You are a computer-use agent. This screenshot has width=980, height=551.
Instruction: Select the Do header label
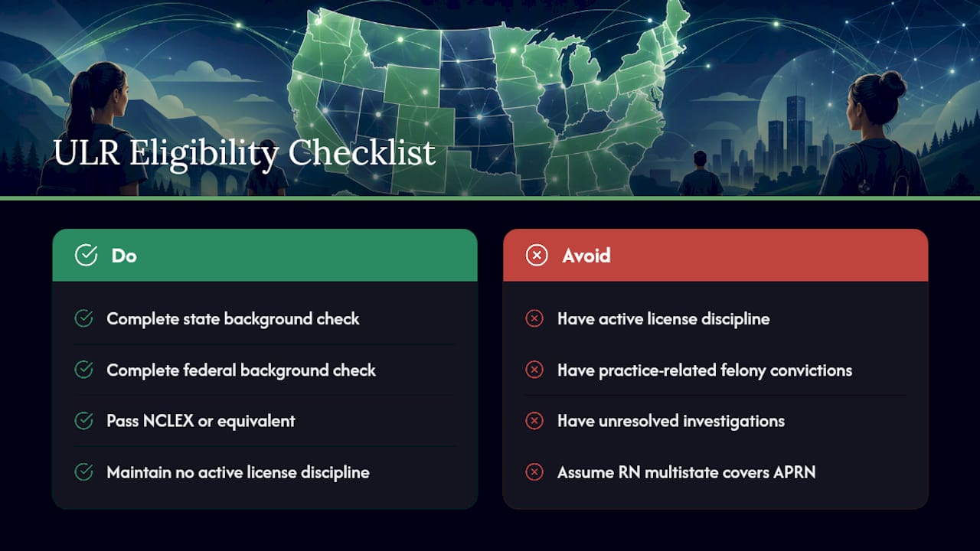(x=124, y=256)
